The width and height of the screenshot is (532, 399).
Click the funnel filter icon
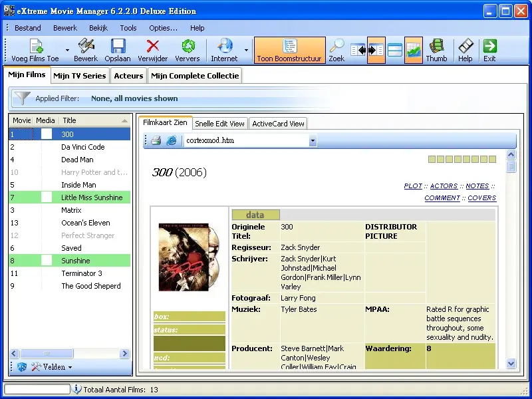[22, 98]
